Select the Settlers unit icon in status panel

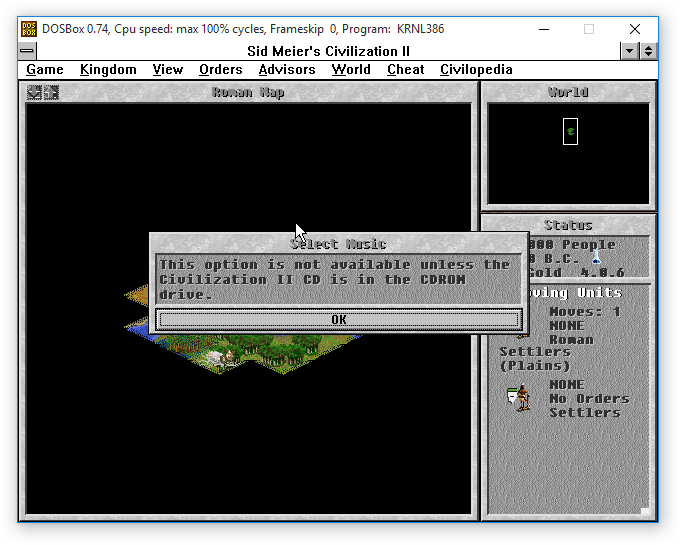(x=520, y=397)
